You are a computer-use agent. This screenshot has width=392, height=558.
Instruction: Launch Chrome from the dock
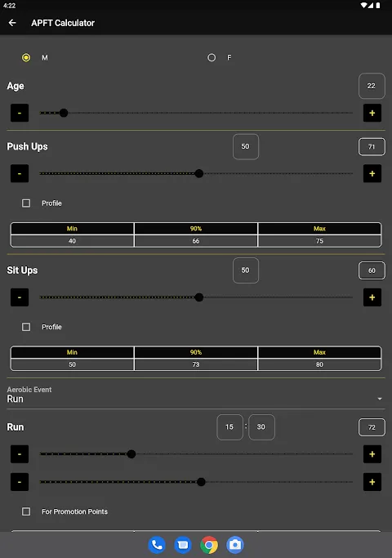(x=209, y=545)
